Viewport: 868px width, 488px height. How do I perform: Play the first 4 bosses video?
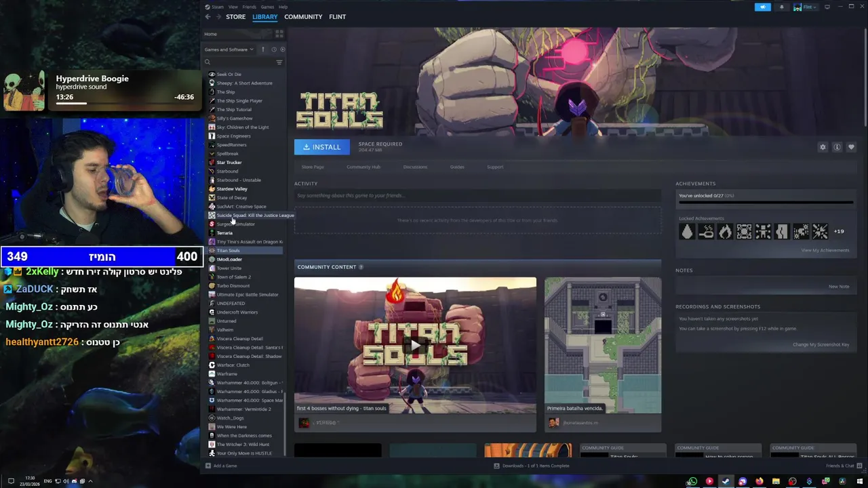click(x=415, y=345)
